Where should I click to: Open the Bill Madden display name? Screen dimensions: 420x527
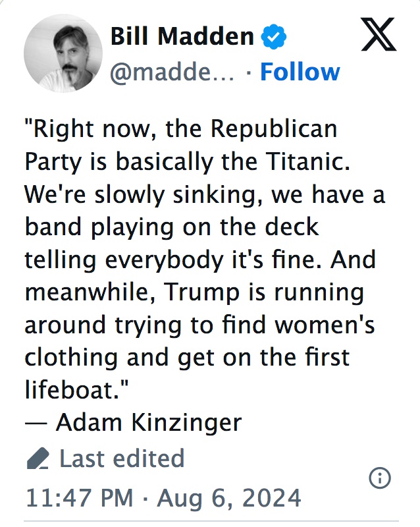pos(182,37)
